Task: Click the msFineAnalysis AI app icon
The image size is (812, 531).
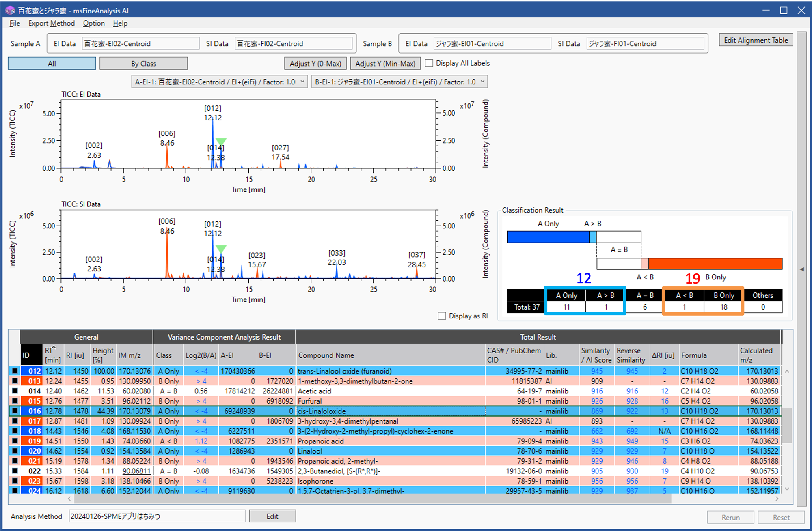Action: click(10, 10)
